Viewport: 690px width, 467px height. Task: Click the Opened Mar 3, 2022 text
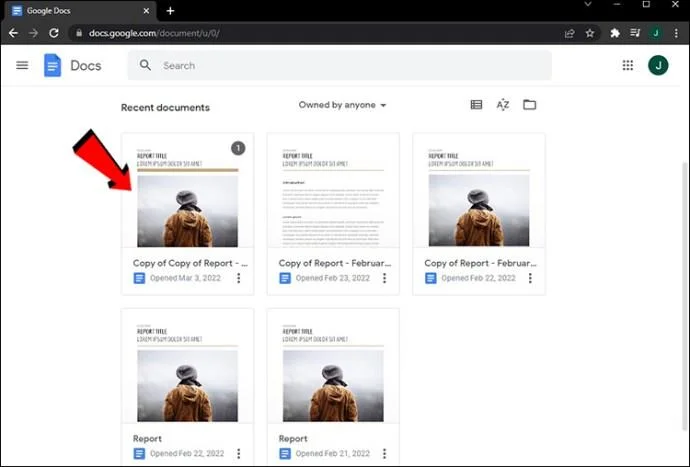pyautogui.click(x=185, y=278)
